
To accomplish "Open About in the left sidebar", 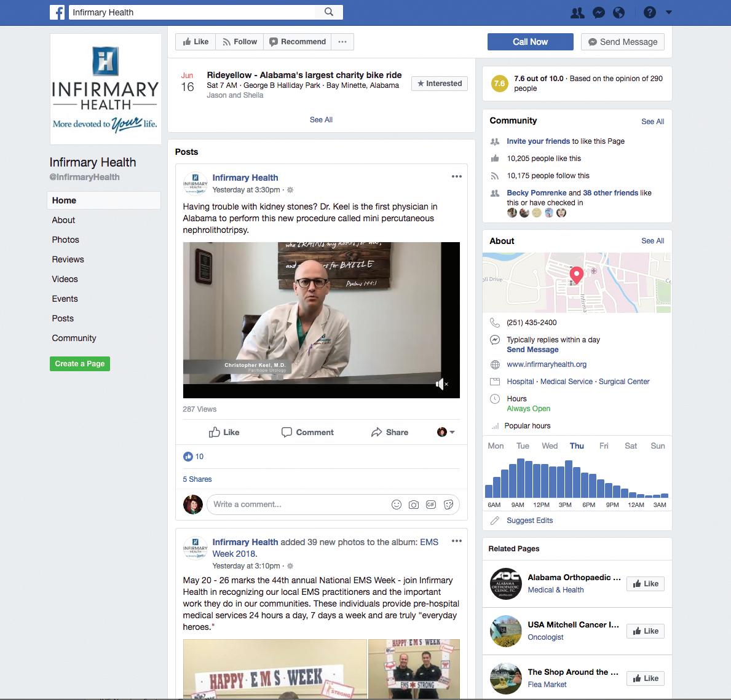I will point(63,220).
